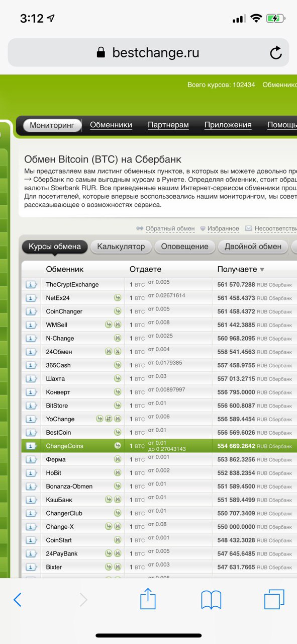Open info icon for CoinStart row
This screenshot has height=644, width=297.
point(32,540)
